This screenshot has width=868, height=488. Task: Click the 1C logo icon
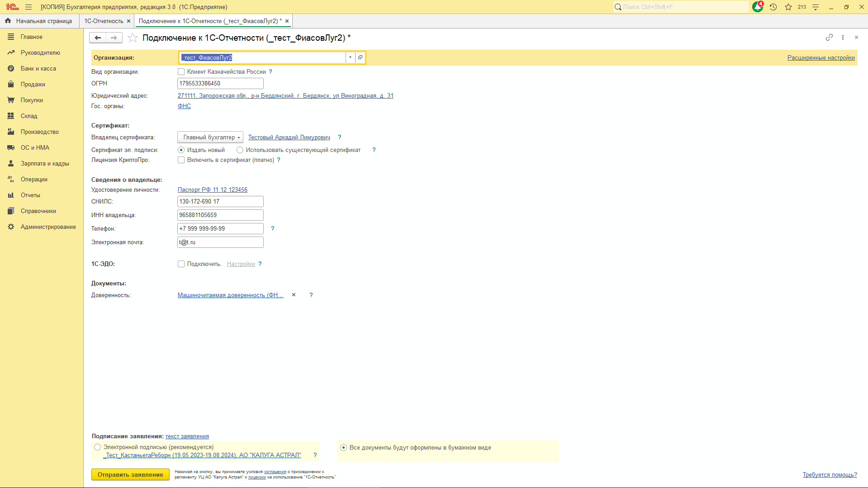pyautogui.click(x=12, y=7)
